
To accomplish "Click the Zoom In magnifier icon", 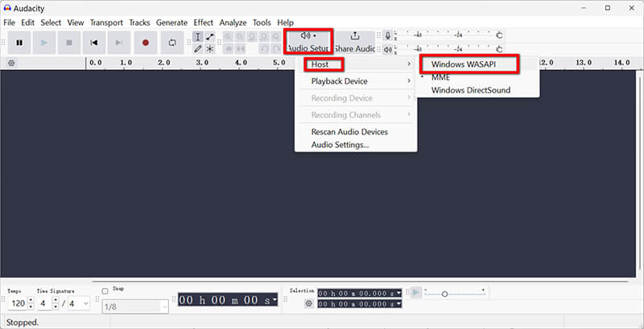I will point(228,37).
